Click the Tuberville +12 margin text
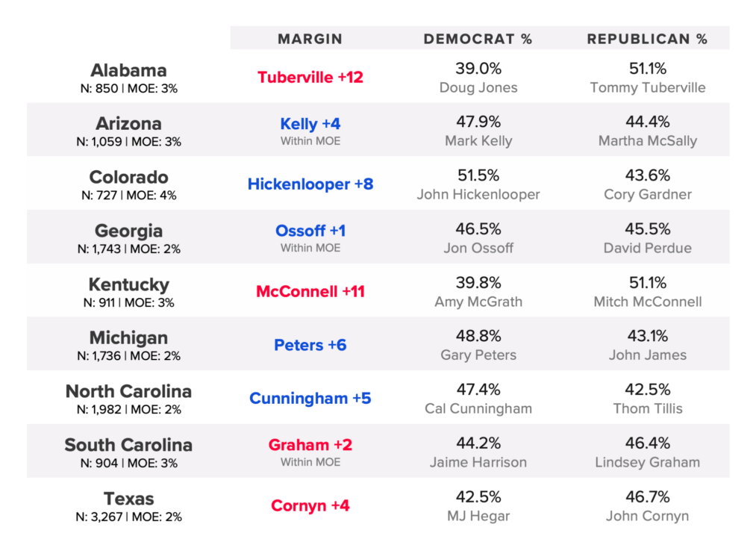Screen dimensions: 756x536 pos(310,77)
